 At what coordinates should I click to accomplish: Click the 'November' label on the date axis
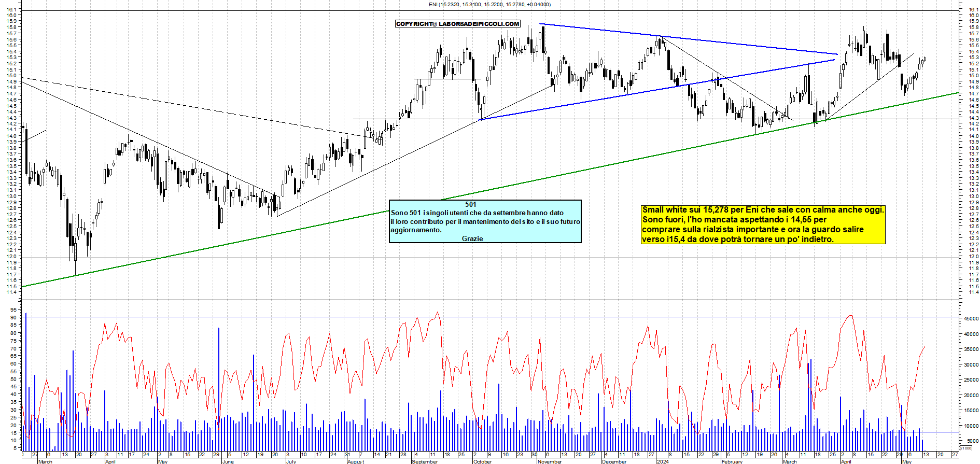pos(550,461)
